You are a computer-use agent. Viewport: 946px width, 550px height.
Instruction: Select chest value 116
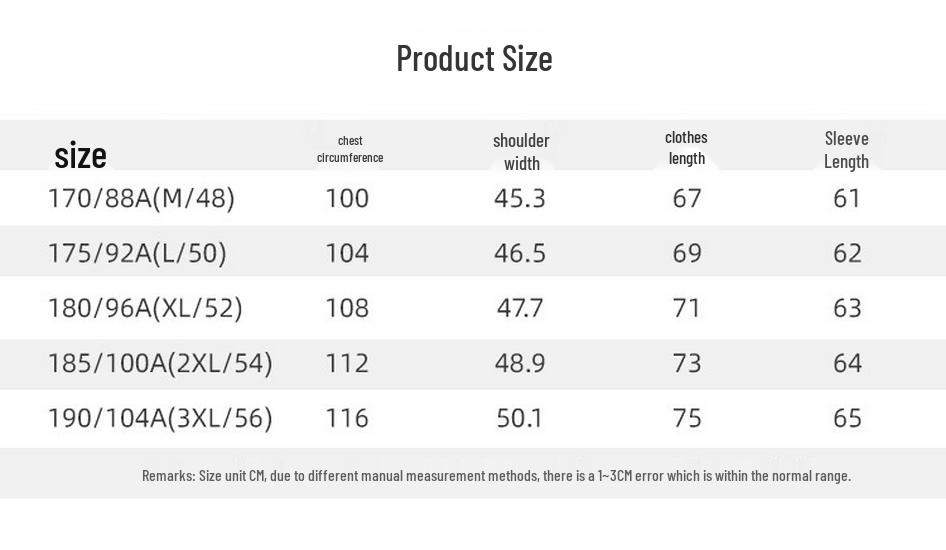coord(347,418)
